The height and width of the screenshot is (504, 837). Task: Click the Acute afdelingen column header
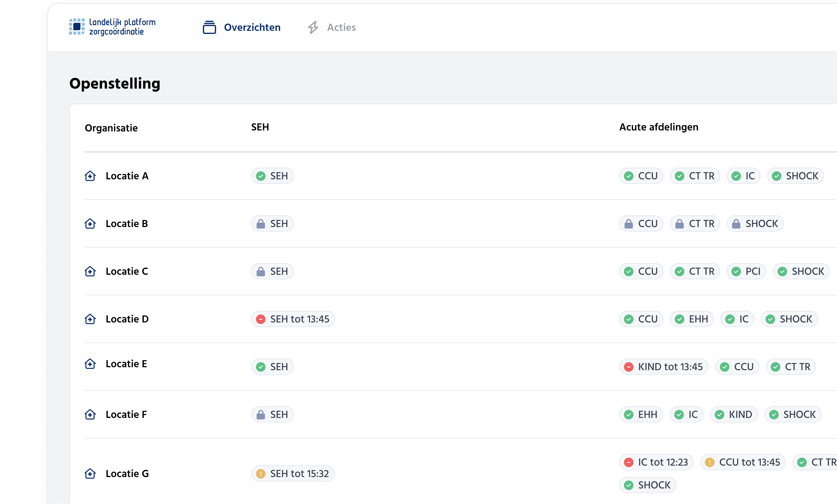pyautogui.click(x=659, y=127)
